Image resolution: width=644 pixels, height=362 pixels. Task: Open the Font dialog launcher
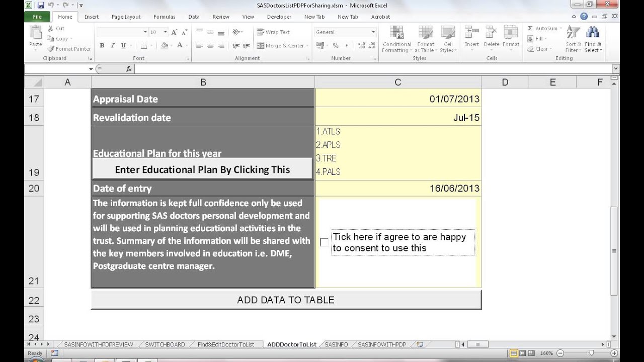point(188,59)
